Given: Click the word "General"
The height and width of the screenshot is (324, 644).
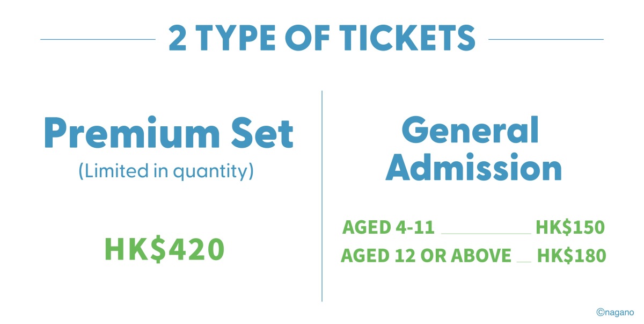Looking at the screenshot, I should coord(470,130).
